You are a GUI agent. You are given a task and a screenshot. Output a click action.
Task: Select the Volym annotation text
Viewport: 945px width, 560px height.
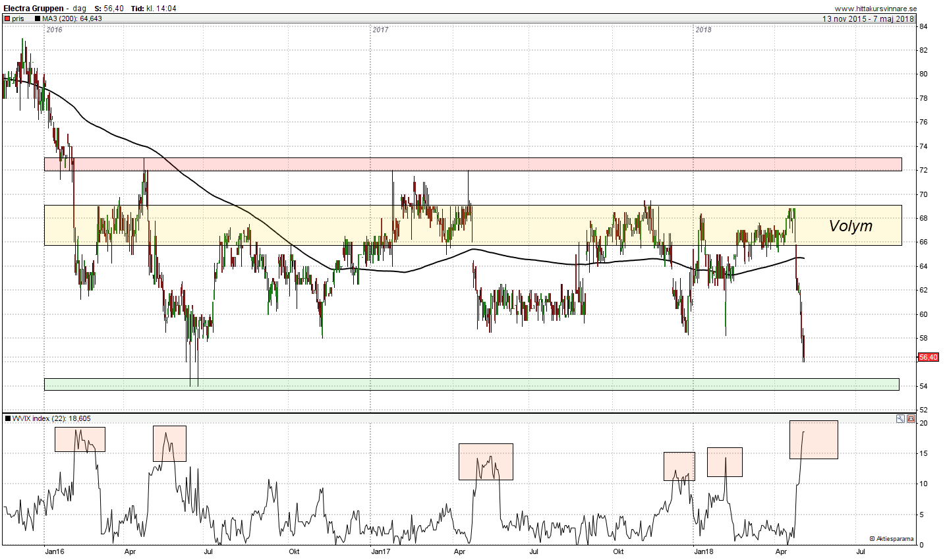(850, 226)
